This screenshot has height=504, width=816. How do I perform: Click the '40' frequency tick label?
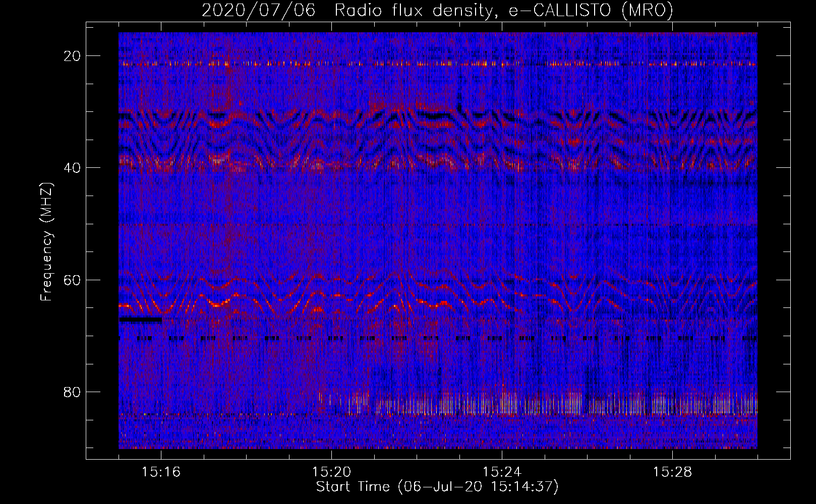click(x=73, y=168)
